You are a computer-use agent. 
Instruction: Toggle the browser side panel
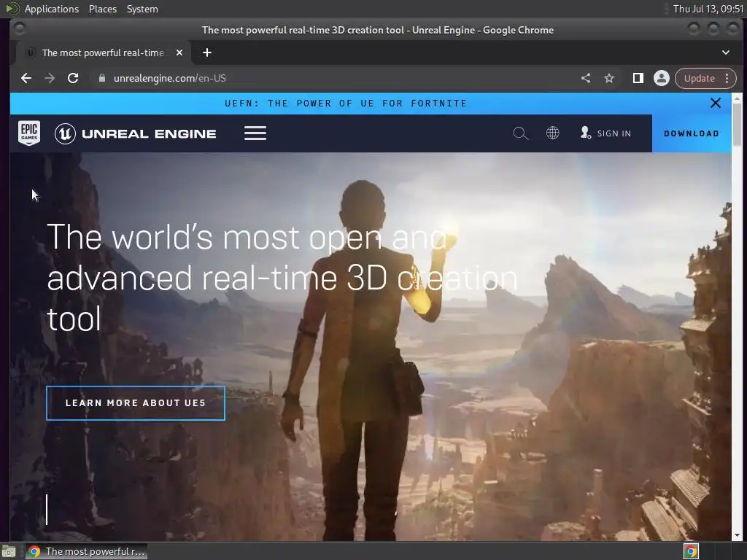(638, 78)
